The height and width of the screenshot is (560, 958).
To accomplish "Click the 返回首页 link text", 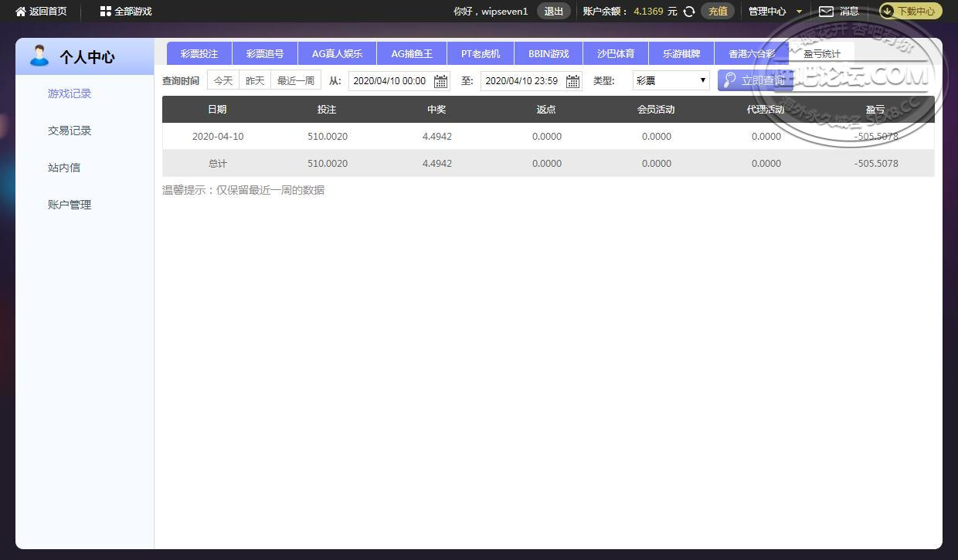I will (48, 12).
